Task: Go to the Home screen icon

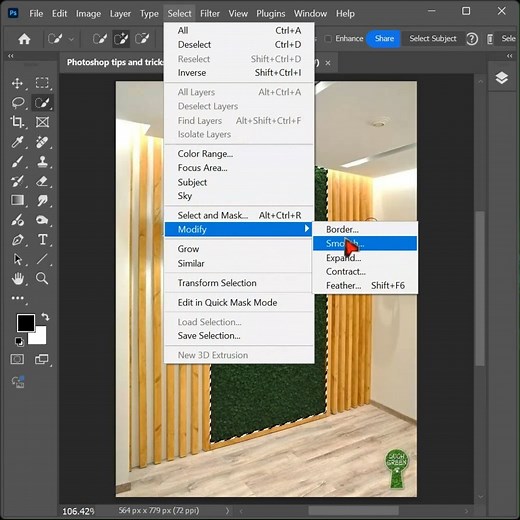Action: click(x=24, y=39)
